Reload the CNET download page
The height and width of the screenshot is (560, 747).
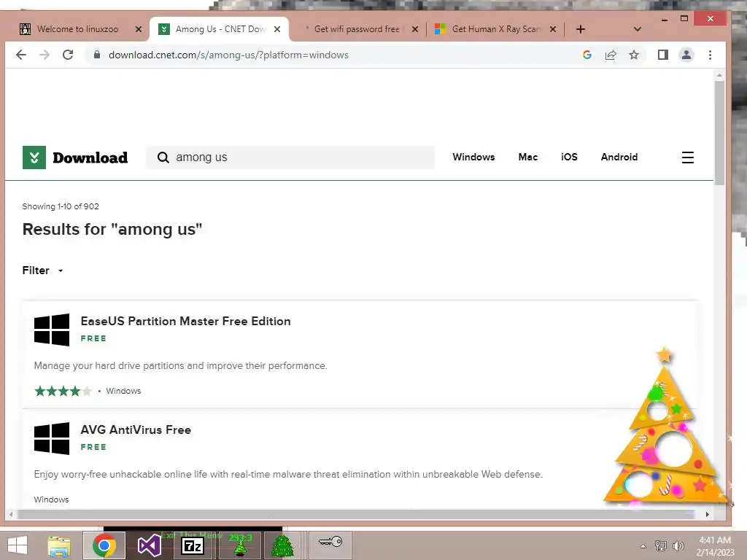pyautogui.click(x=68, y=55)
